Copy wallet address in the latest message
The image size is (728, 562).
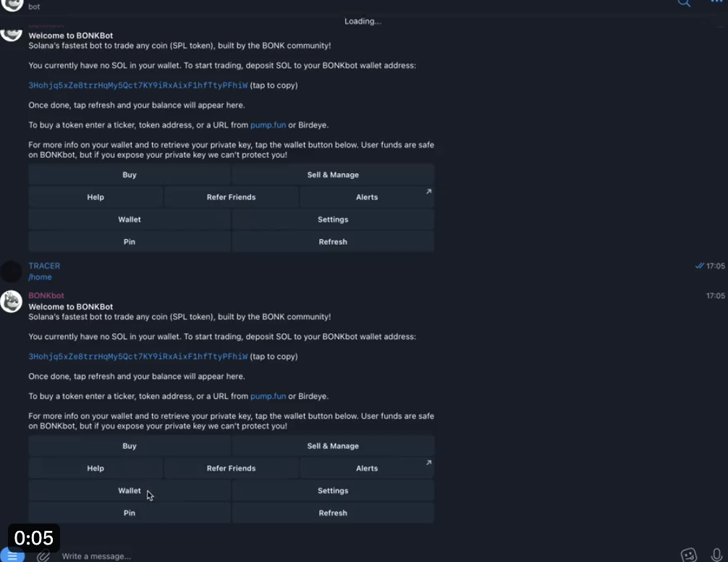138,356
